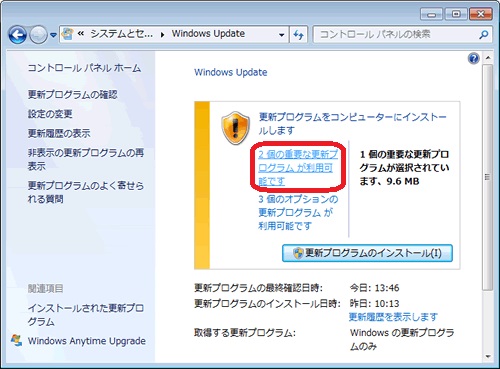The height and width of the screenshot is (369, 500).
Task: Open 更新プログラムのよく寄せられる質問 link
Action: [x=86, y=192]
